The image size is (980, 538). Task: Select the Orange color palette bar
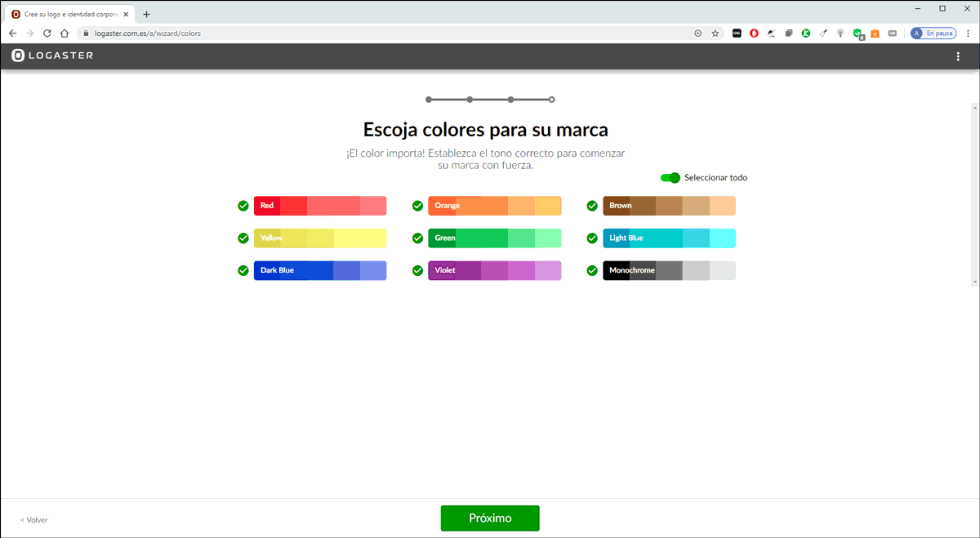pyautogui.click(x=495, y=206)
